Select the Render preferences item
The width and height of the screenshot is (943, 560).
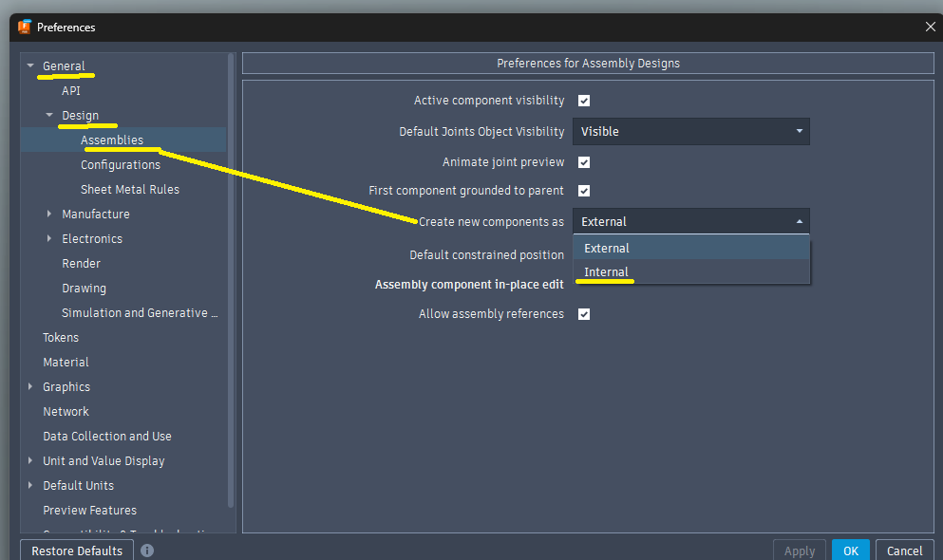pyautogui.click(x=81, y=263)
